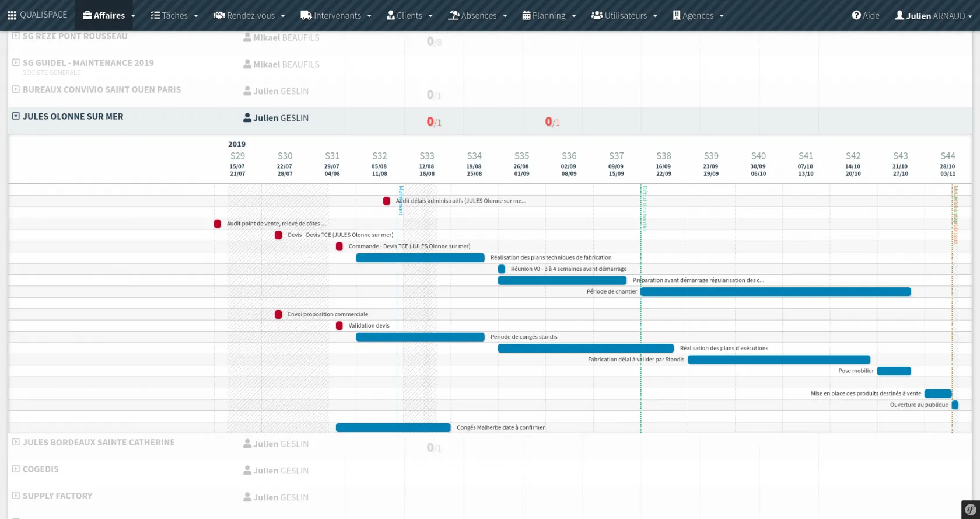This screenshot has width=980, height=519.
Task: Click the Rendez-vous handshake icon
Action: pyautogui.click(x=219, y=15)
